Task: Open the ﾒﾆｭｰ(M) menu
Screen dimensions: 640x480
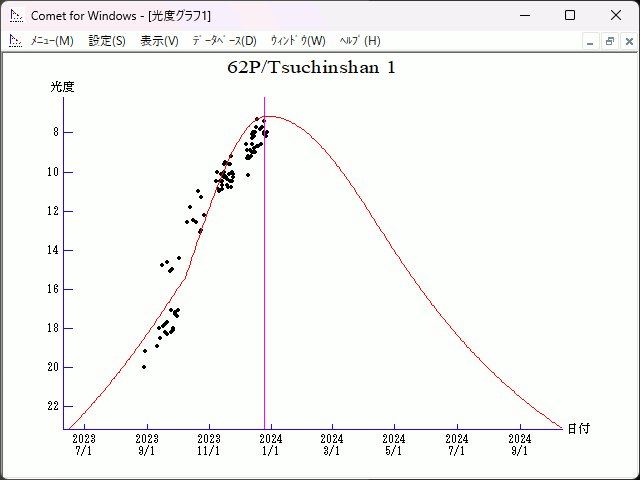Action: [52, 41]
